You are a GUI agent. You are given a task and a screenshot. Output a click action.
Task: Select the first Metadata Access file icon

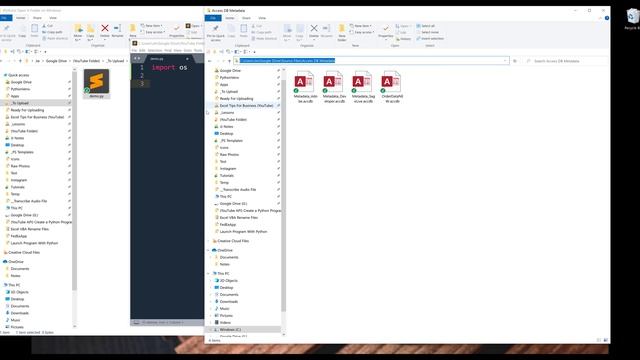pos(304,87)
